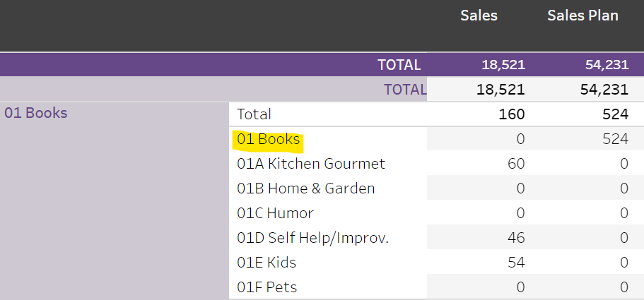Select the 01 Books category header

[36, 113]
